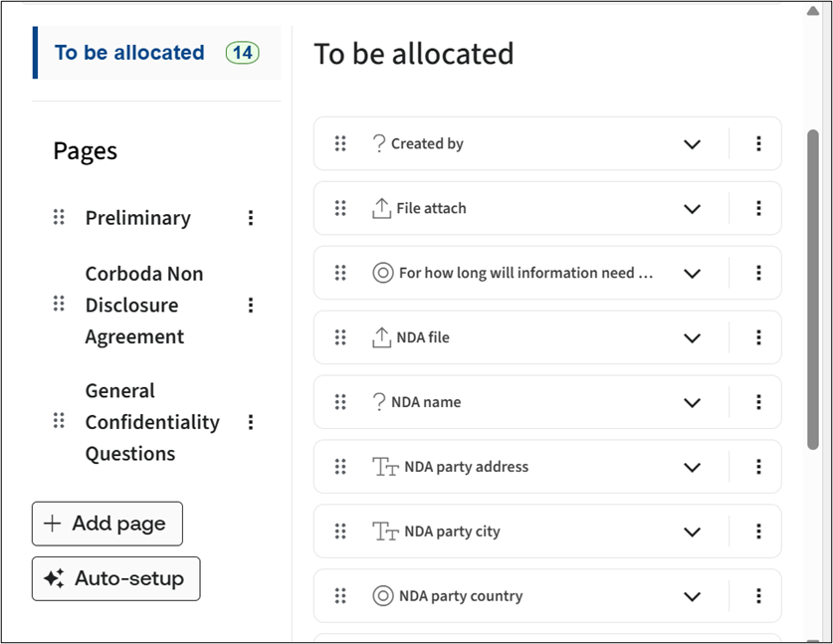Open options menu for Corboda Non Disclosure Agreement
This screenshot has width=833, height=644.
pos(251,305)
